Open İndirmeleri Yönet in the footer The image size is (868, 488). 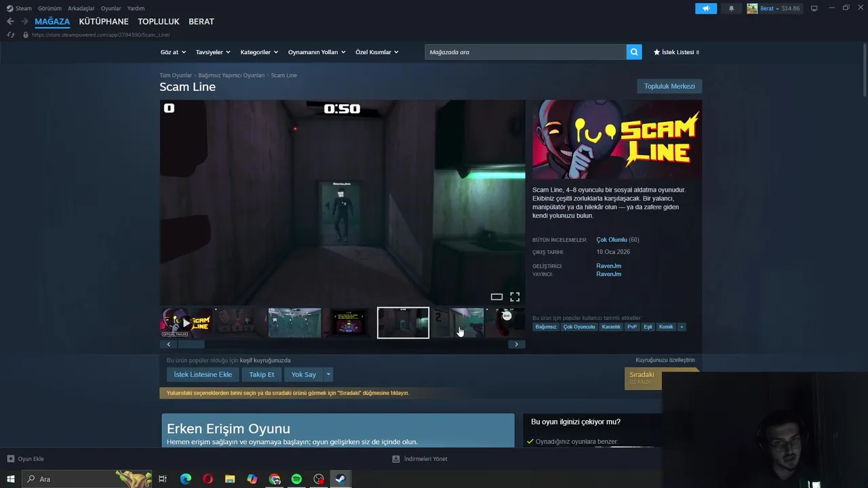pos(420,459)
